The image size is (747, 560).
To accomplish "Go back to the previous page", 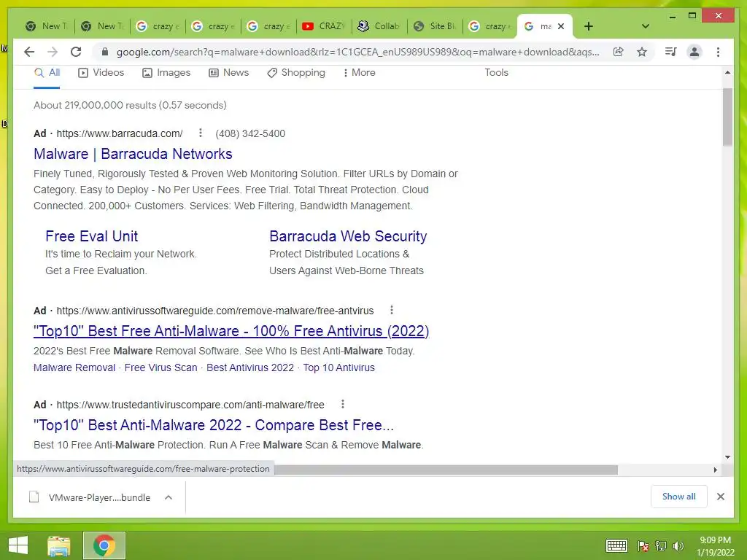I will (29, 52).
